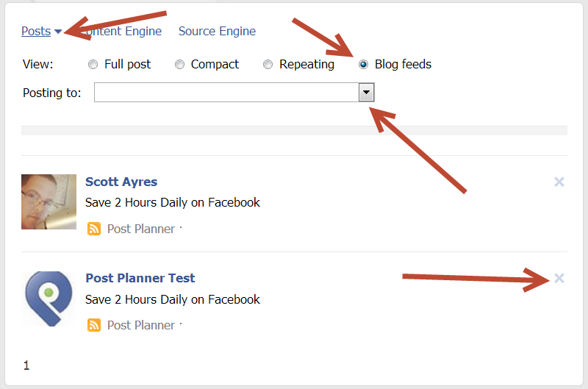Remove the Scott Ayres post with X
Image resolution: width=588 pixels, height=389 pixels.
coord(559,182)
